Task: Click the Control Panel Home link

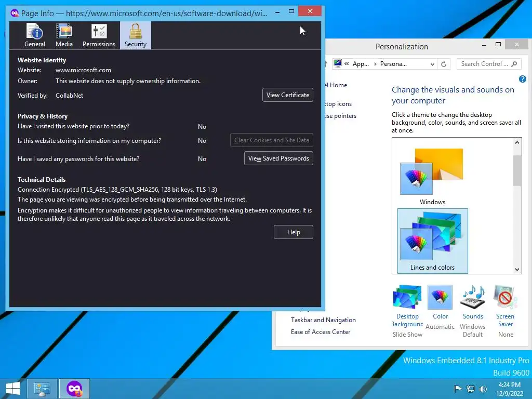Action: click(337, 85)
